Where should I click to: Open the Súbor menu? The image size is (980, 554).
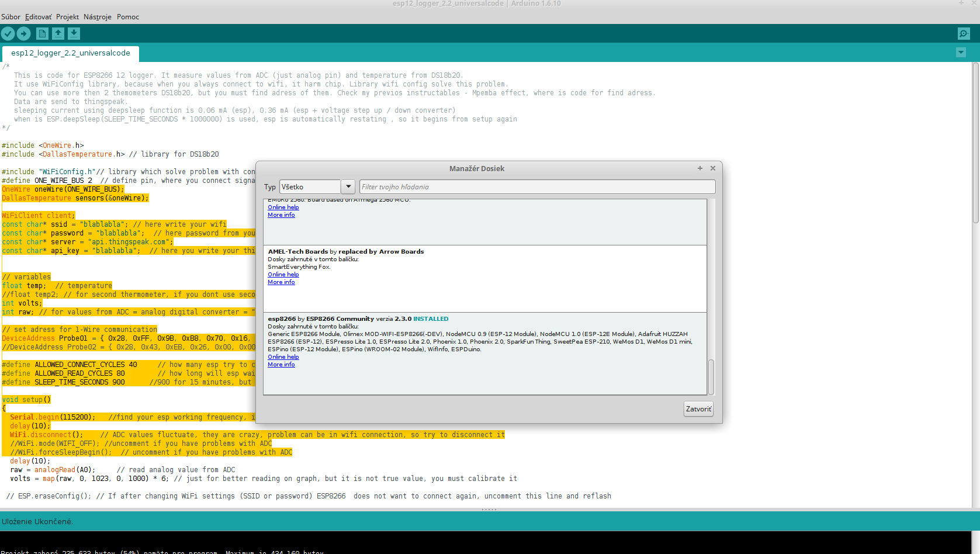coord(11,17)
